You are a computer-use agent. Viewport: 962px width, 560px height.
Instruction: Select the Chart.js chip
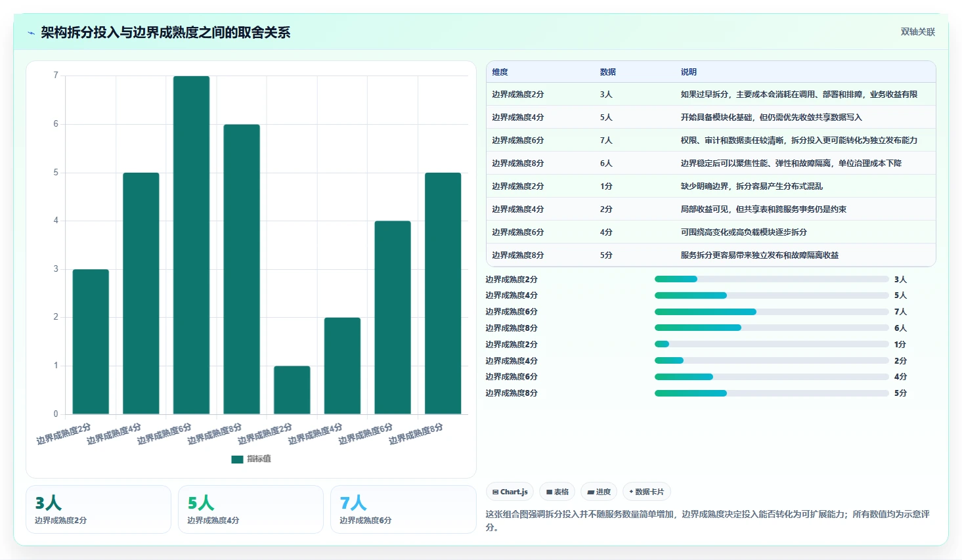coord(510,492)
